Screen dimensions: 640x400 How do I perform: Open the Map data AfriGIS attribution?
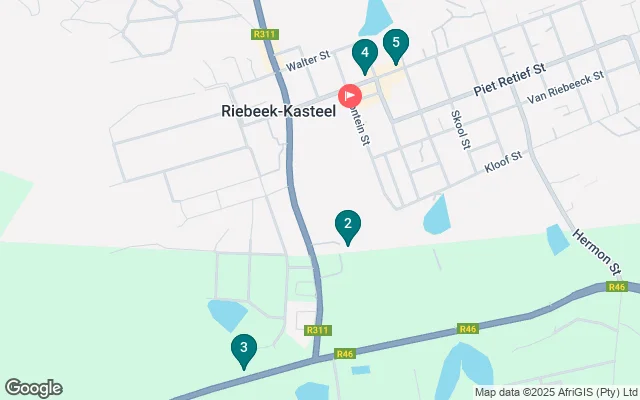[556, 392]
